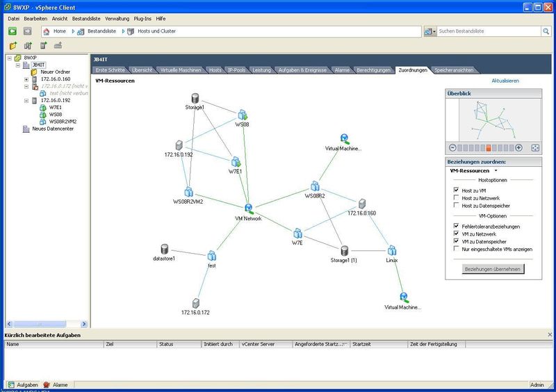The image size is (556, 392).
Task: Click the Aktualisieren link
Action: pos(505,81)
